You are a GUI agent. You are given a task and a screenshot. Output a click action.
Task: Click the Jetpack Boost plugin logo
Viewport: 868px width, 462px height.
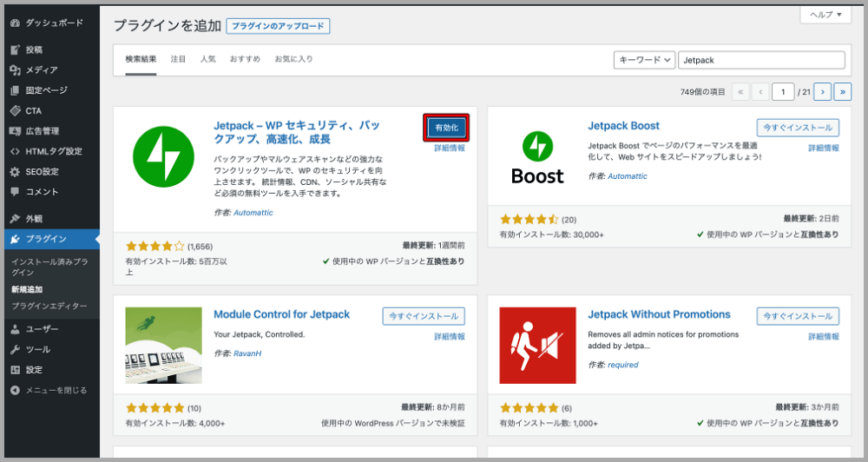point(537,157)
